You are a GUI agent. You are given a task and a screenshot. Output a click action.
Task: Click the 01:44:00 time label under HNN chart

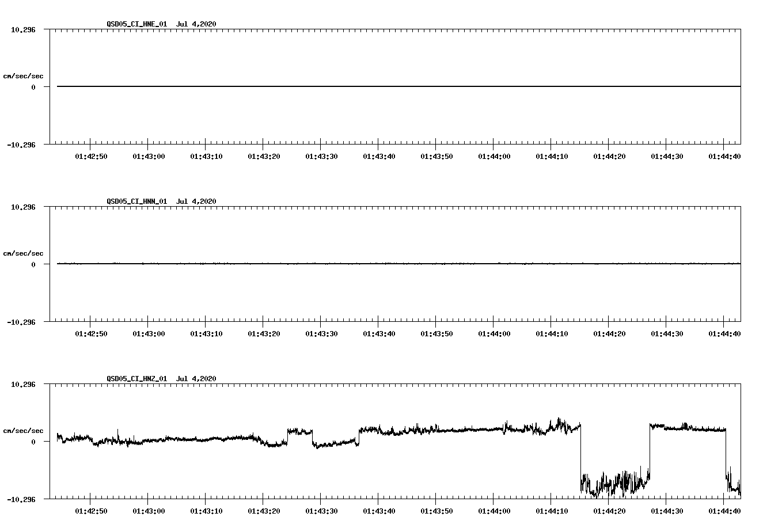tap(494, 334)
